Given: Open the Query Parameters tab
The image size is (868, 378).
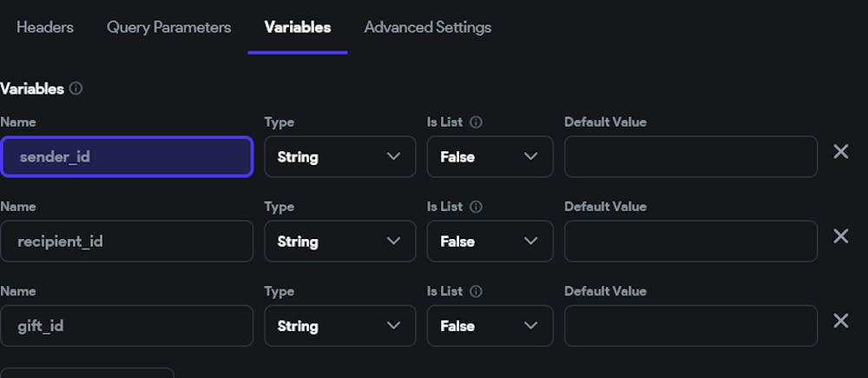Looking at the screenshot, I should coord(168,27).
